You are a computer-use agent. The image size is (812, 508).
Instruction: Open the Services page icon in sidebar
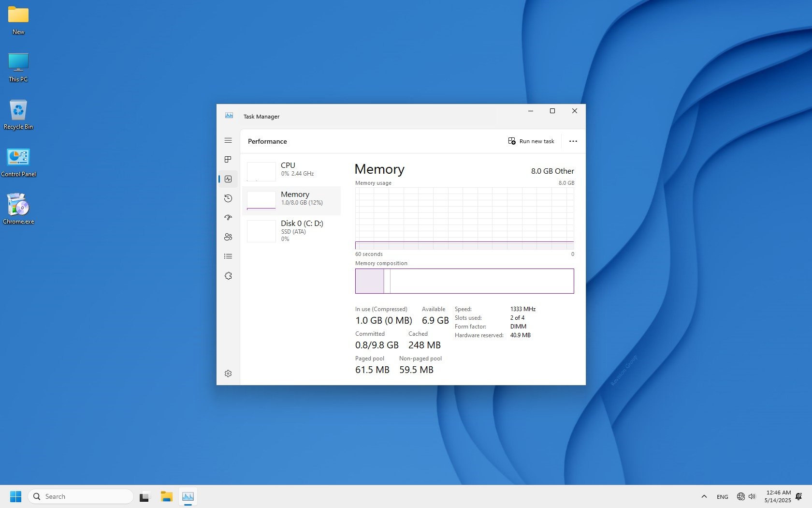coord(228,276)
